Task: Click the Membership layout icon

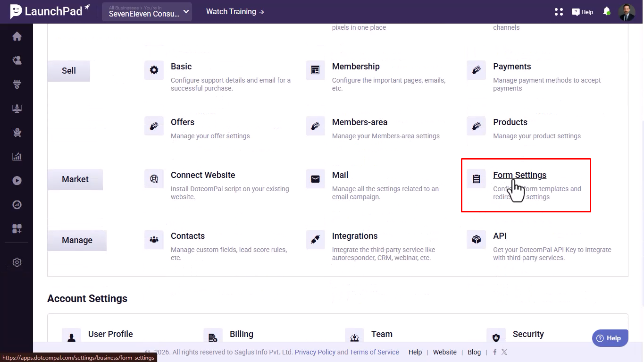Action: (x=315, y=70)
